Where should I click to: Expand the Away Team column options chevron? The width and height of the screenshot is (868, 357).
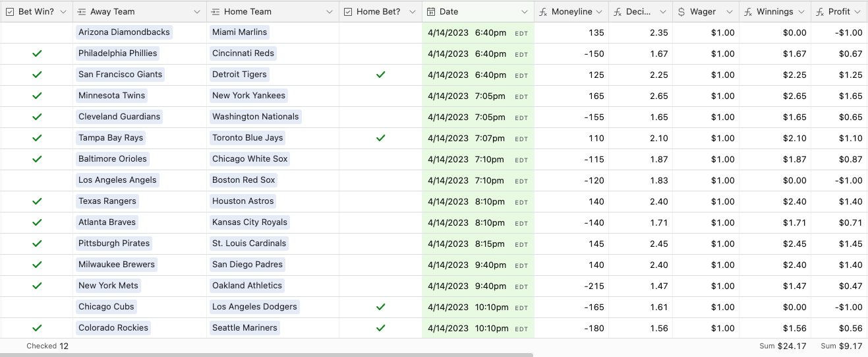tap(197, 12)
